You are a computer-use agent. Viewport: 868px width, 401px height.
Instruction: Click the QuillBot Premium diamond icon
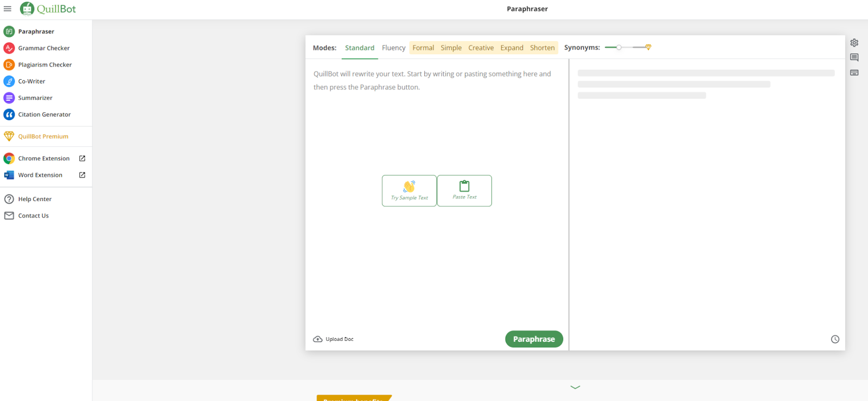click(9, 137)
